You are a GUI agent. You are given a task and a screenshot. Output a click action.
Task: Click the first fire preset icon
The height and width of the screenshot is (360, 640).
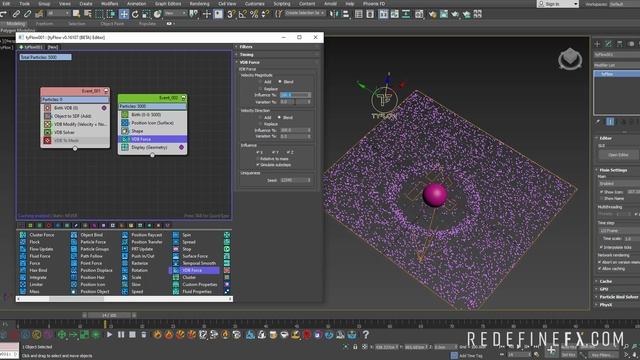[157, 335]
